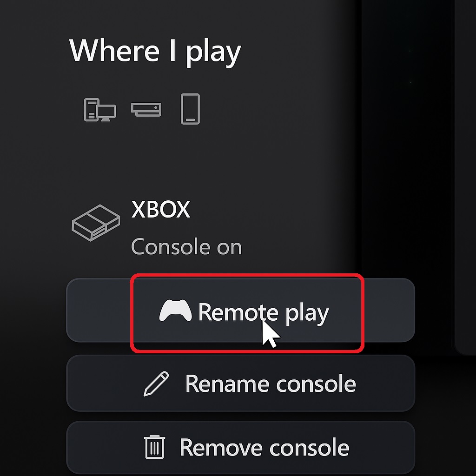Choose Remove console option
Viewport: 476px width, 476px height.
[x=240, y=448]
